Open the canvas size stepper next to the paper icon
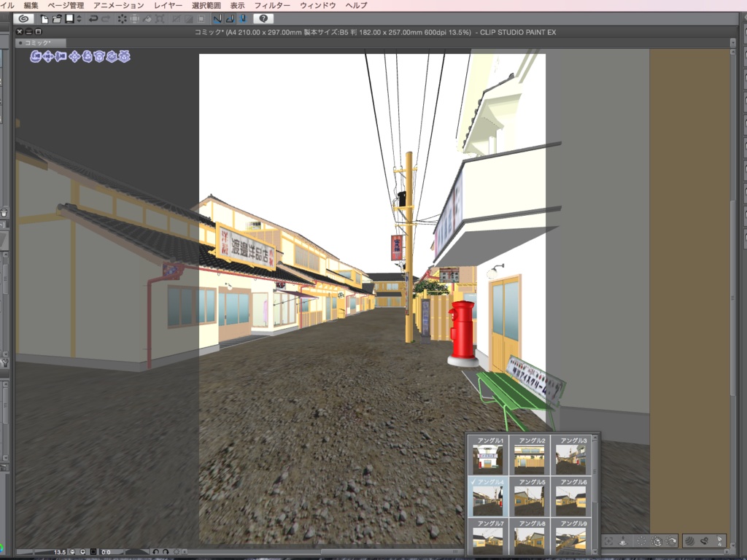 coord(78,20)
